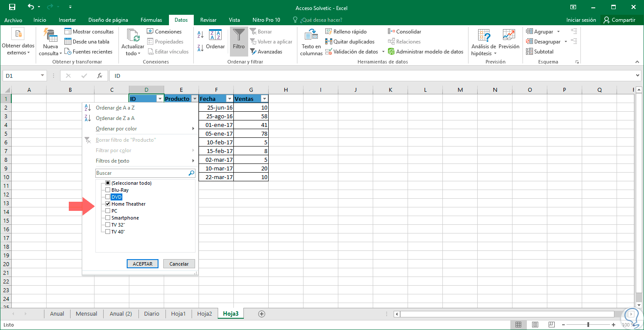Switch to the Inicio tab
The height and width of the screenshot is (330, 644).
(x=40, y=20)
